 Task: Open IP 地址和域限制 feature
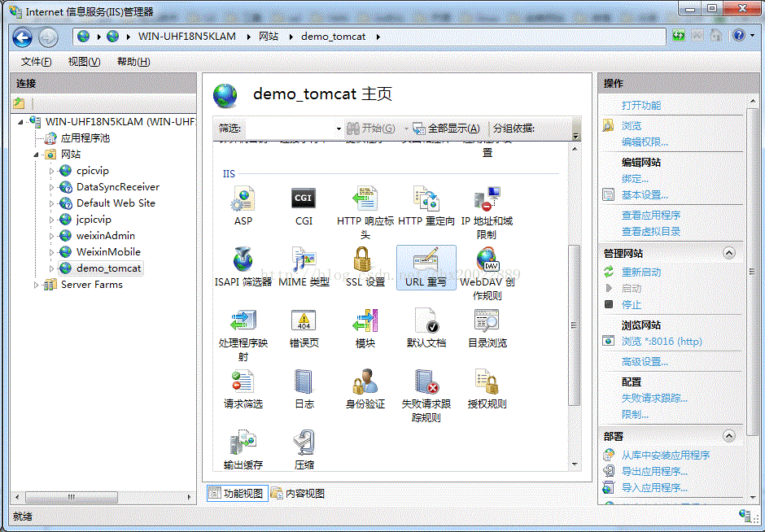[x=487, y=212]
